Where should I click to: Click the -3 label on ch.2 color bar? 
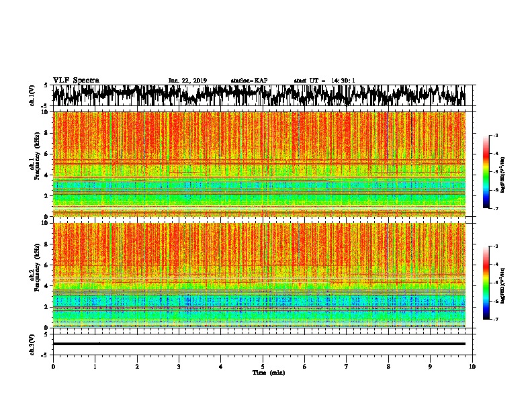[496, 246]
